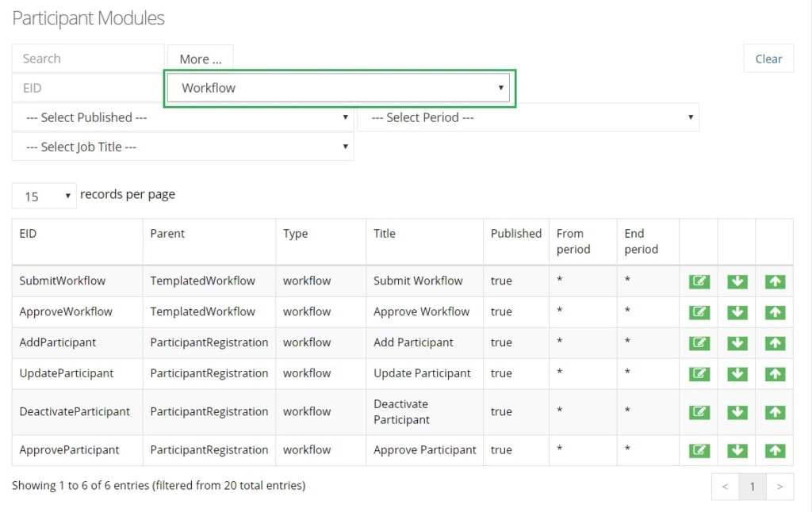
Task: Click ParticipantRegistration parent in AddParticipant row
Action: click(209, 342)
